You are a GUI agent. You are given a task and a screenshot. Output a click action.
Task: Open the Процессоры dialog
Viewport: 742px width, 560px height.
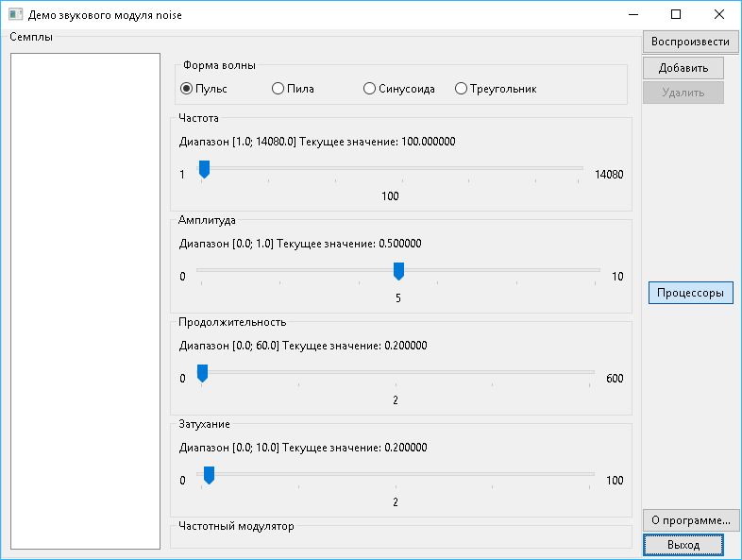pos(690,293)
